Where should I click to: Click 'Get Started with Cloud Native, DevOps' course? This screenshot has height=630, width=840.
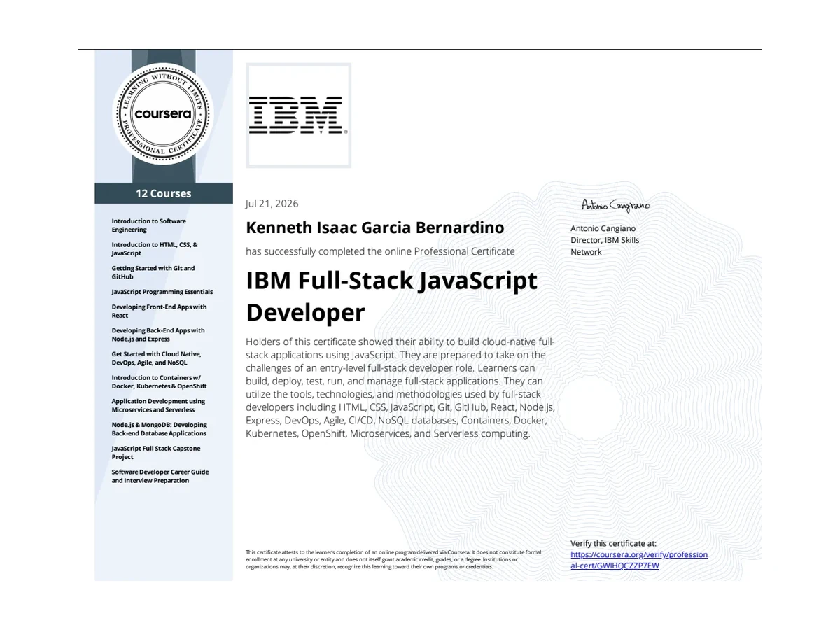[157, 358]
